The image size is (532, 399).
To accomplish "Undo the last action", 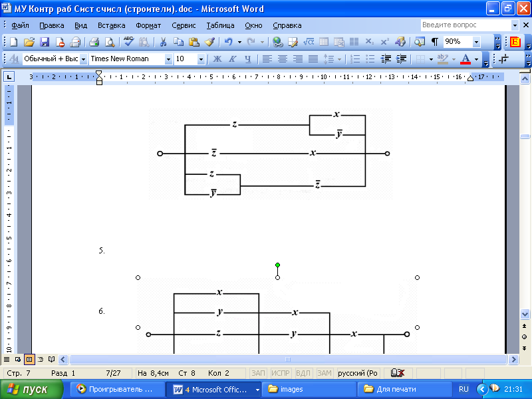I will 228,42.
